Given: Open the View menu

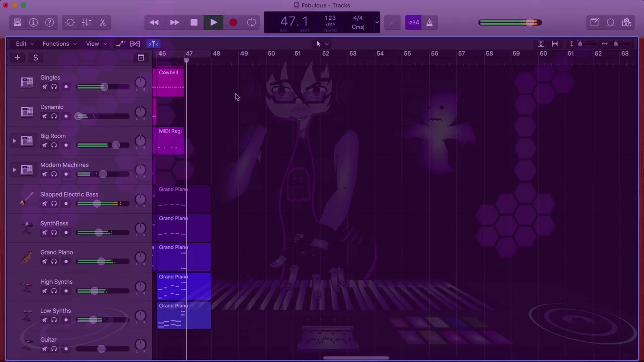Looking at the screenshot, I should [96, 44].
